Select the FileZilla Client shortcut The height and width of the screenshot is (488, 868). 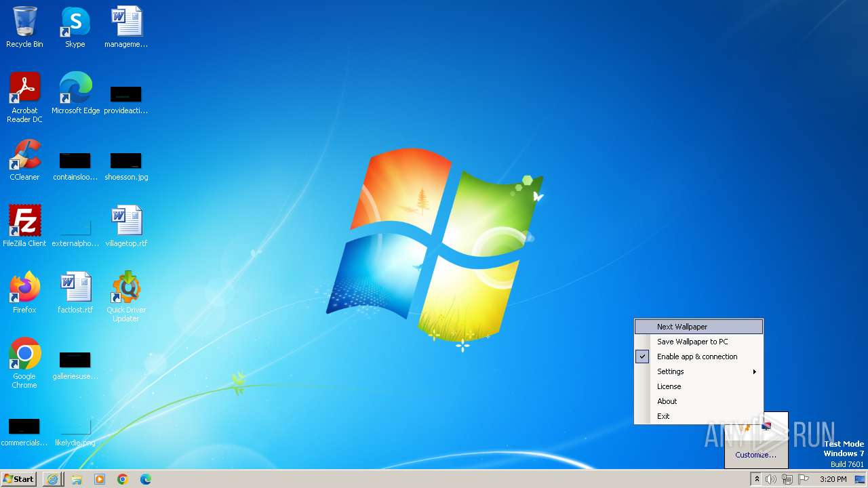click(x=24, y=226)
